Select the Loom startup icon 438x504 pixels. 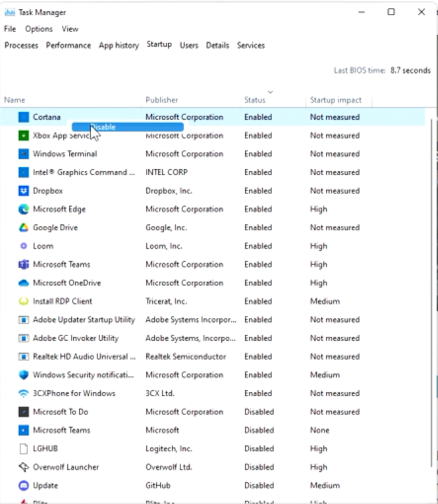(x=24, y=246)
